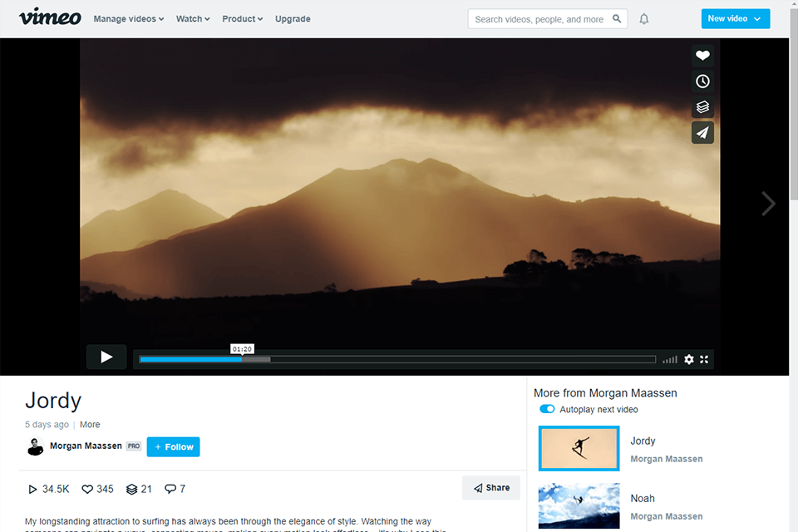This screenshot has width=798, height=532.
Task: Select the Upgrade menu item
Action: (x=292, y=18)
